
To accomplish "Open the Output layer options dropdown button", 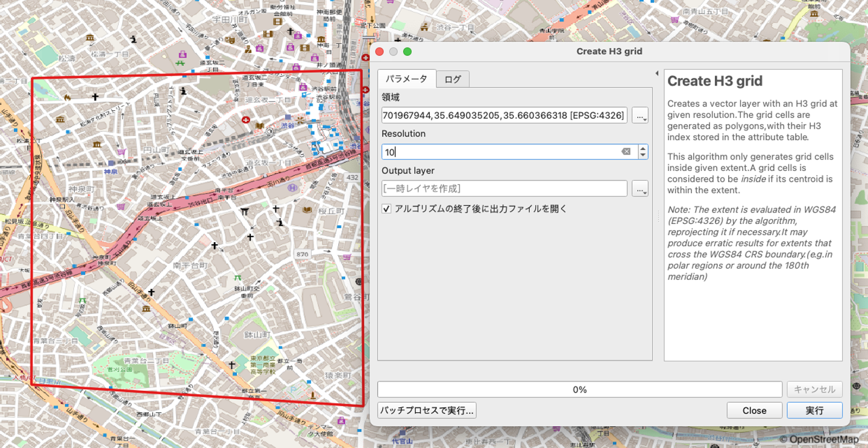I will click(640, 188).
